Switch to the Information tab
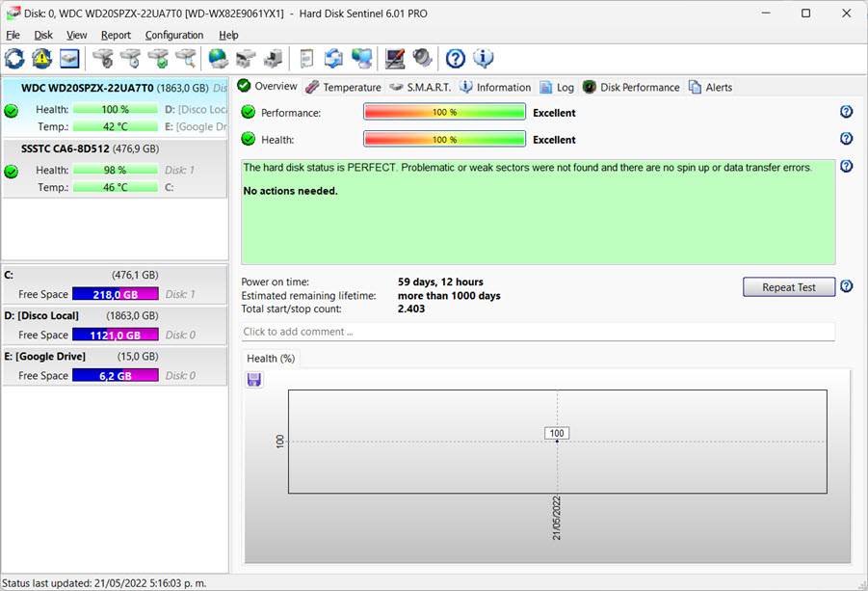Screen dimensions: 868x591 495,87
